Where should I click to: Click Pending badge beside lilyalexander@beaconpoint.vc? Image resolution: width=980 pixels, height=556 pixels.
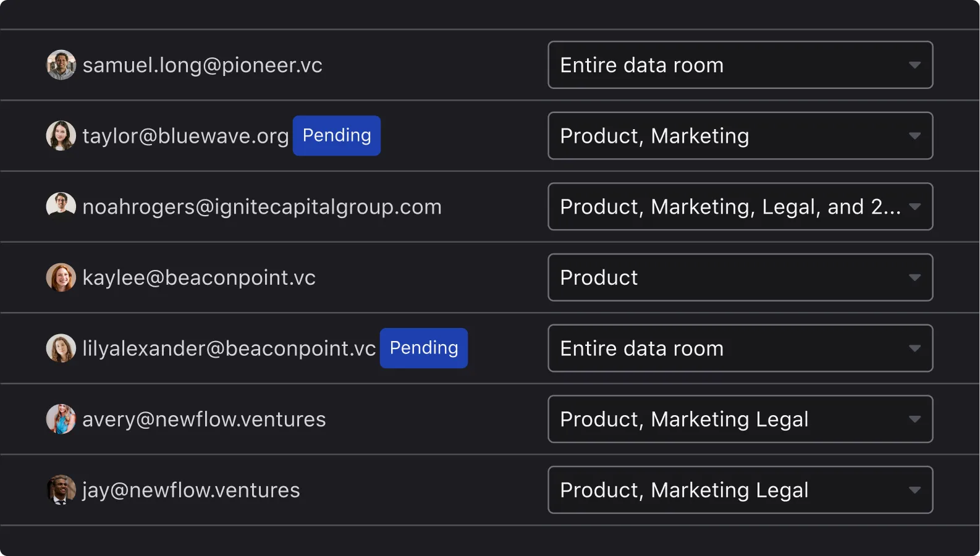[x=424, y=348]
